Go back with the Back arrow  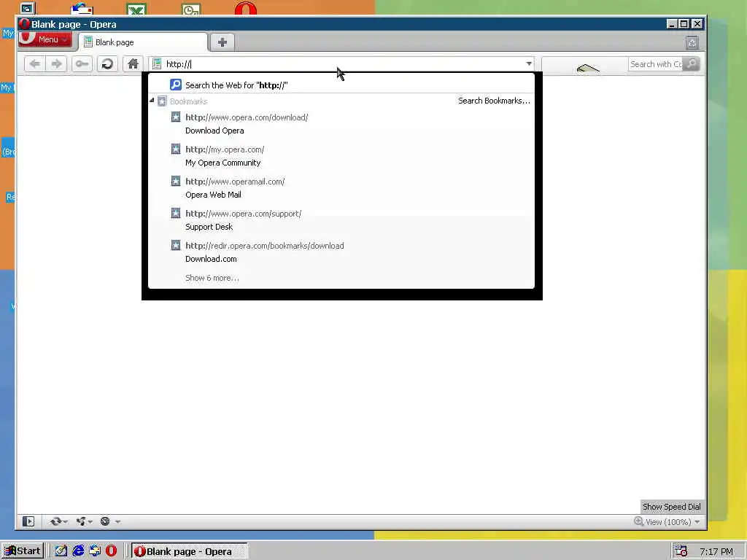click(x=34, y=64)
